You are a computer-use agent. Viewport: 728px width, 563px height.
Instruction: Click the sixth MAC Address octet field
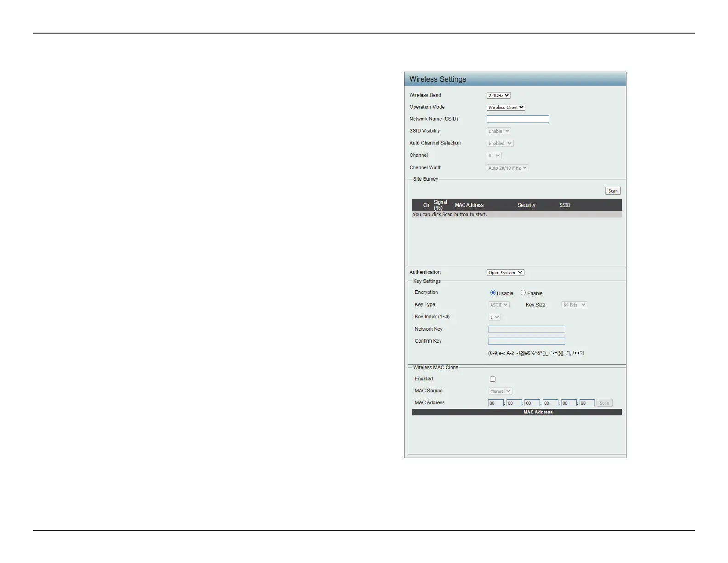pos(587,403)
